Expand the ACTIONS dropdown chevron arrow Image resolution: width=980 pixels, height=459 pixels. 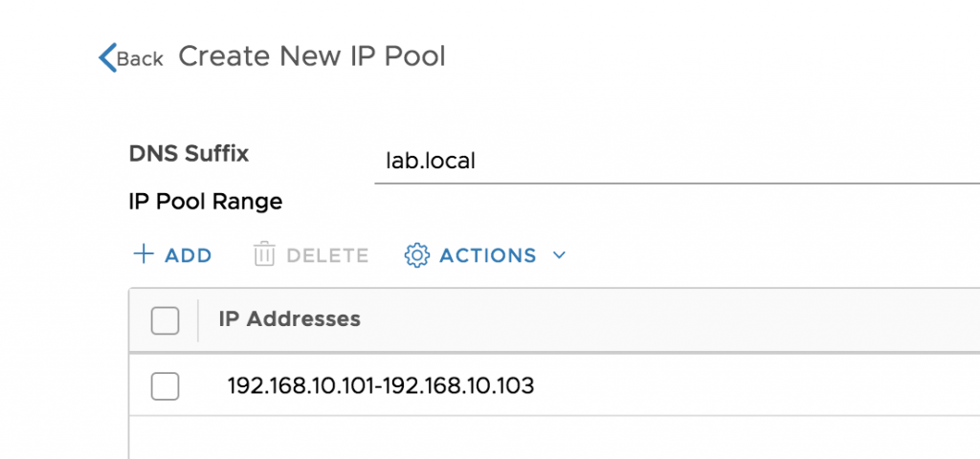559,255
